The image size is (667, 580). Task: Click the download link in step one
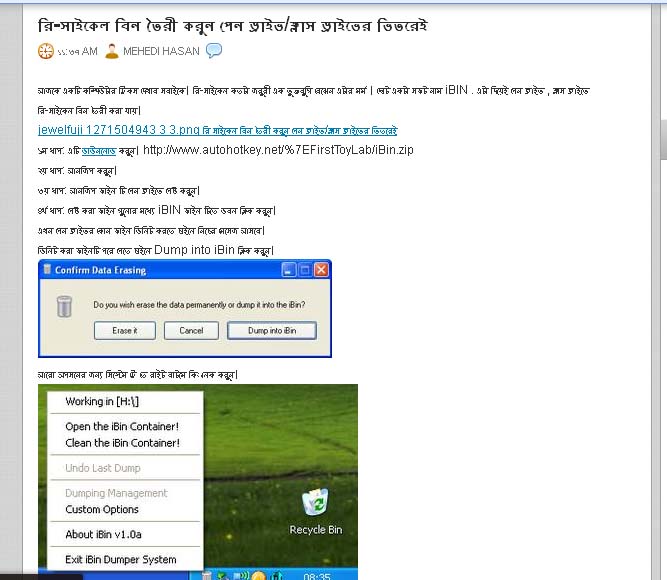pyautogui.click(x=99, y=151)
